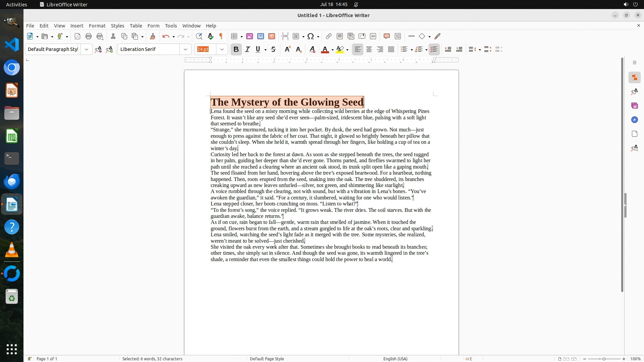Click English (USA) language in status bar
The width and height of the screenshot is (644, 362).
(x=395, y=359)
